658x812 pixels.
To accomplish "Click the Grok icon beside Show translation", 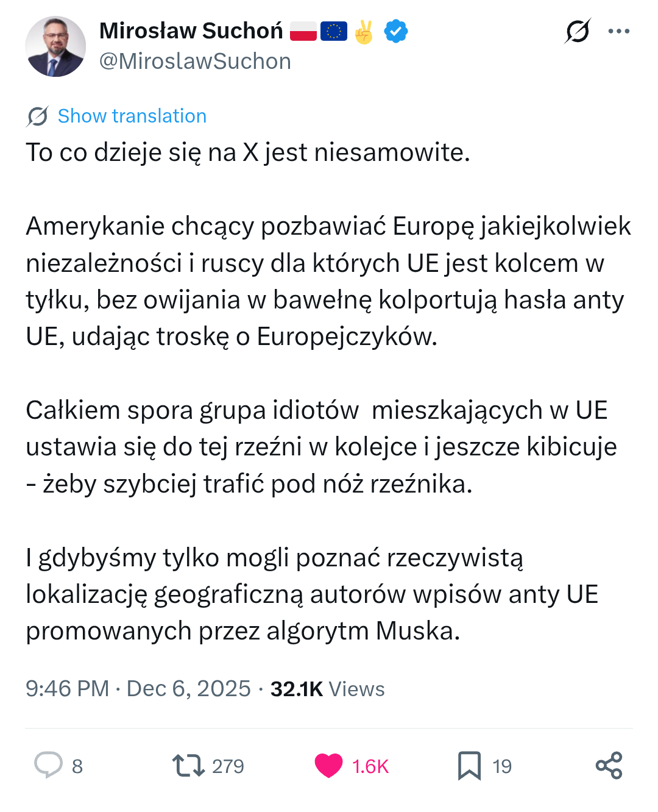I will pos(38,116).
